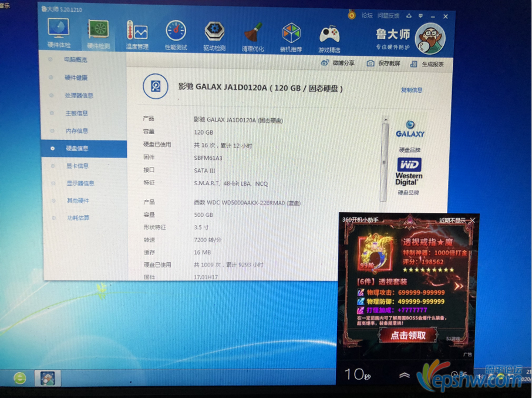Click the hard disk icon beside GALAX title
Image resolution: width=532 pixels, height=398 pixels.
[156, 86]
